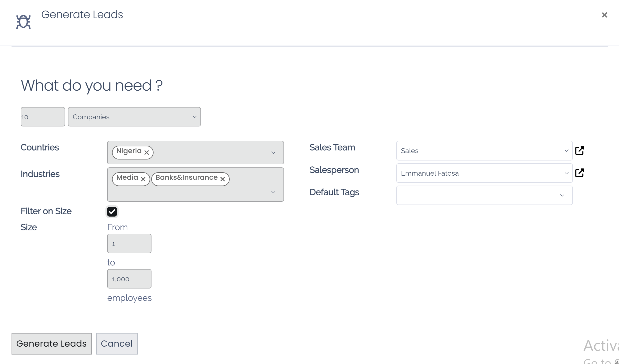
Task: Open the Salesperson record externally
Action: tap(580, 173)
